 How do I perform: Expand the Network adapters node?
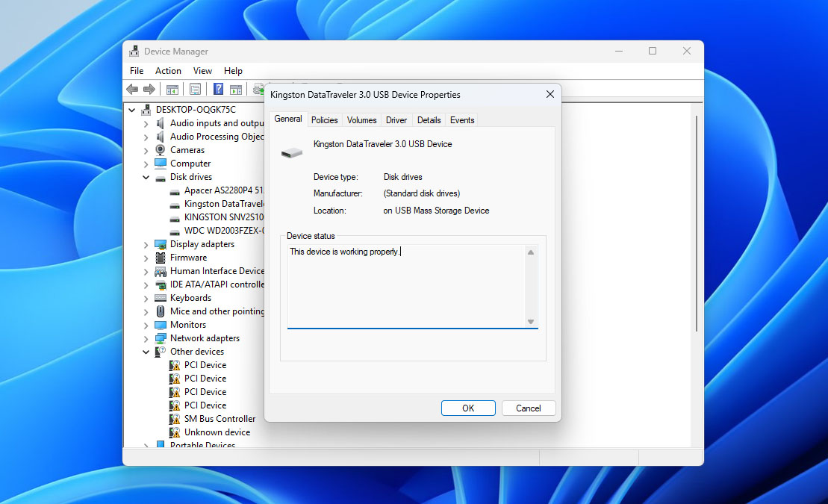[146, 339]
